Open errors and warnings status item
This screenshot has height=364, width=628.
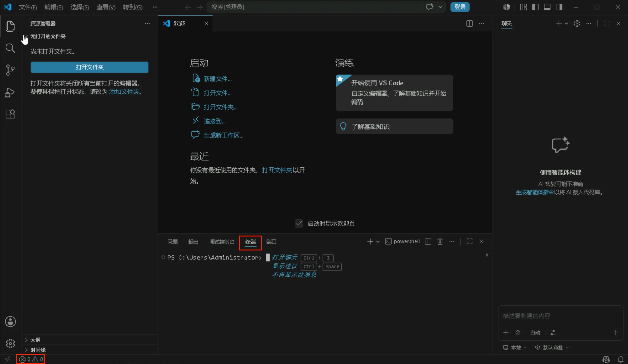(x=31, y=359)
